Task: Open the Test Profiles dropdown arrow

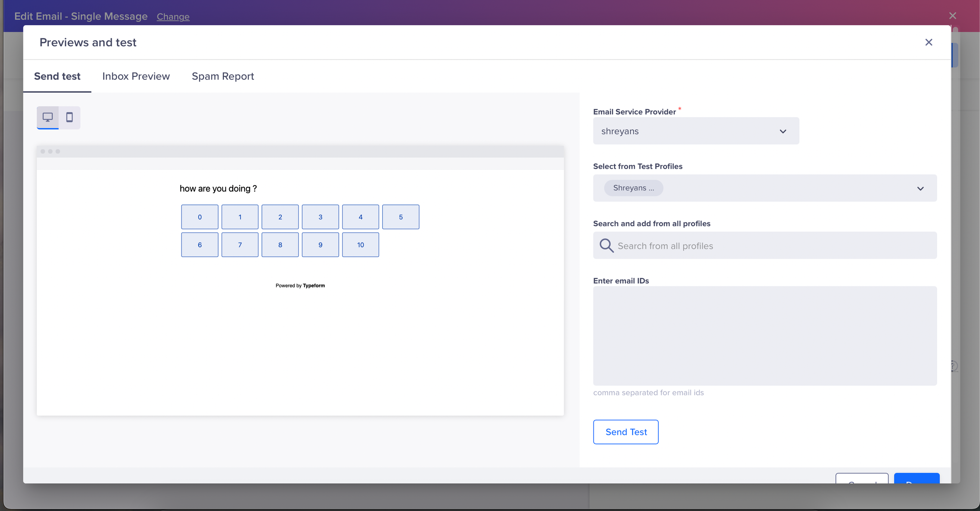Action: (x=920, y=188)
